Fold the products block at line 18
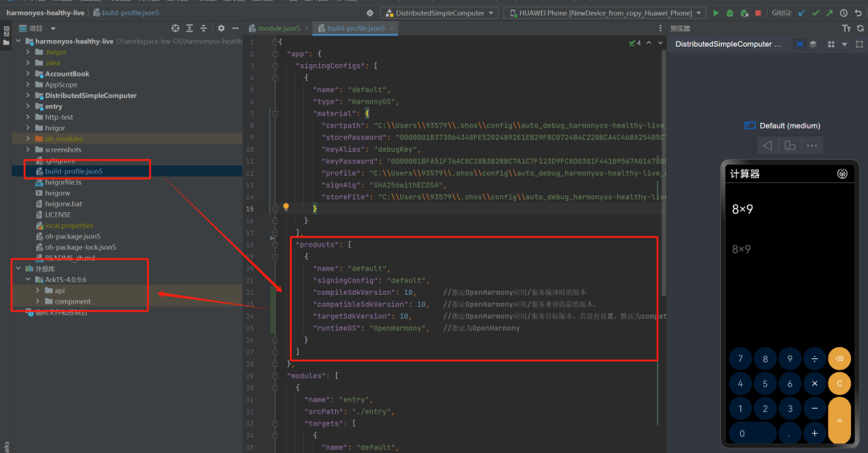This screenshot has height=453, width=868. click(x=275, y=244)
